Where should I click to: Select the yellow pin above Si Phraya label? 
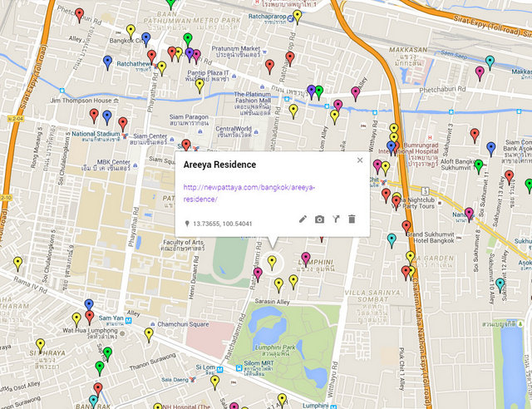41,346
